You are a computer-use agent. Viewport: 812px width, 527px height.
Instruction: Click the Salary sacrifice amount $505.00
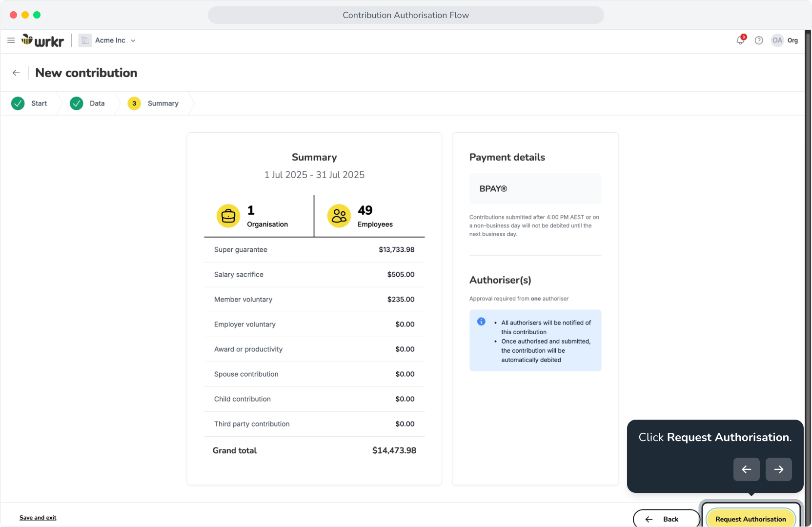[401, 275]
